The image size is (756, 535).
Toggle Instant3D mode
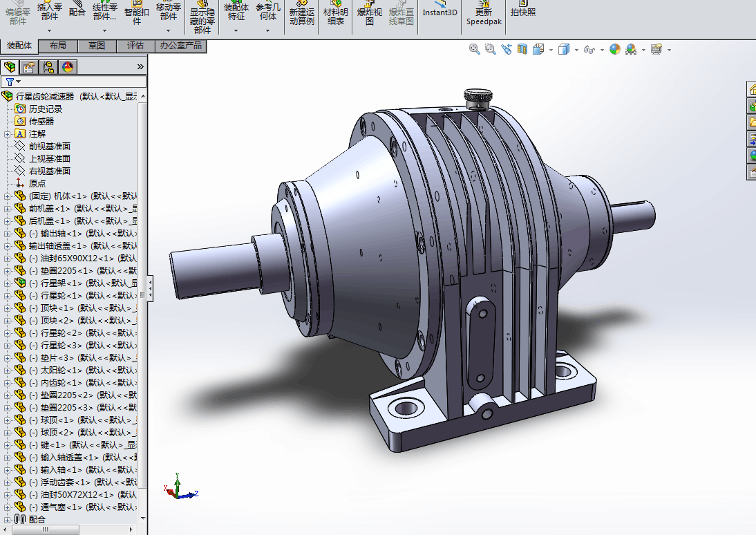440,12
